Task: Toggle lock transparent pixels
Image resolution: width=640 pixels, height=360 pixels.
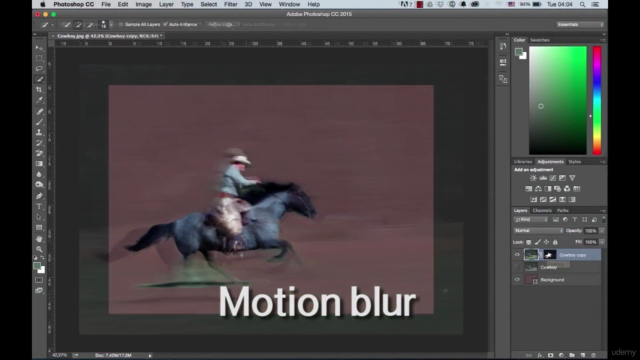Action: coord(529,242)
